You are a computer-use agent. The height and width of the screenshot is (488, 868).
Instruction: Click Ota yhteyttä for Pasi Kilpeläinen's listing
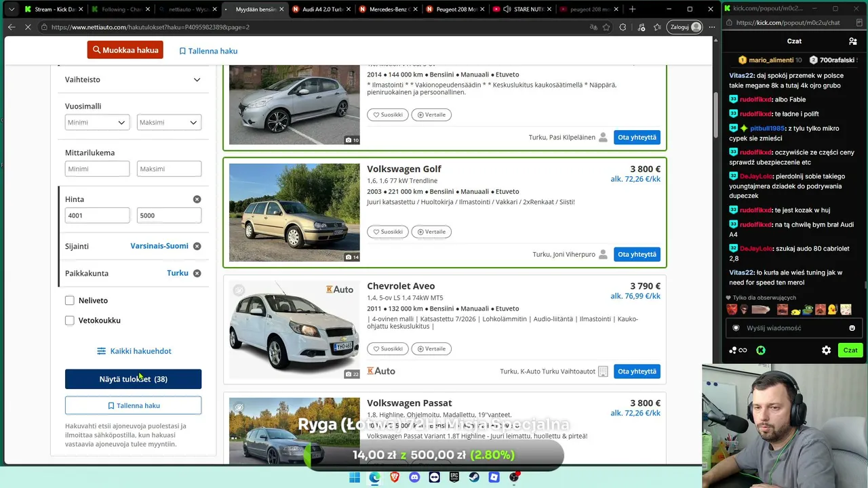point(637,137)
